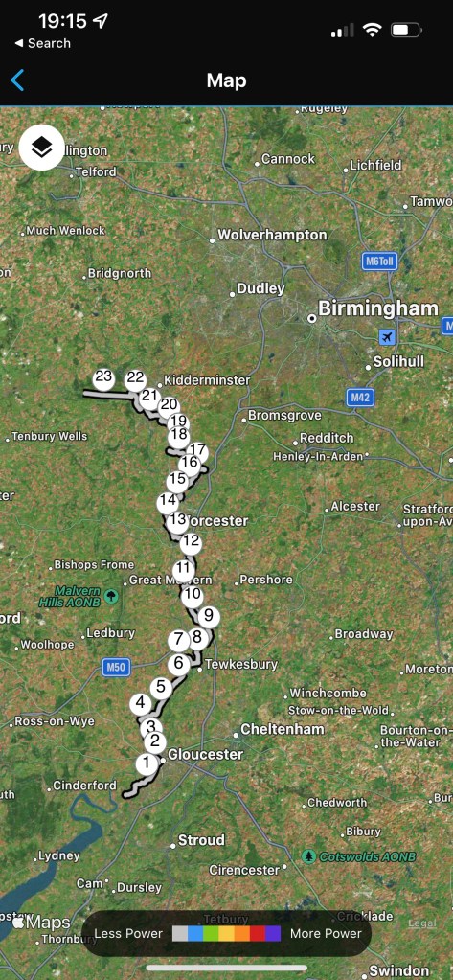Select lap marker 9
The width and height of the screenshot is (453, 980).
click(209, 615)
